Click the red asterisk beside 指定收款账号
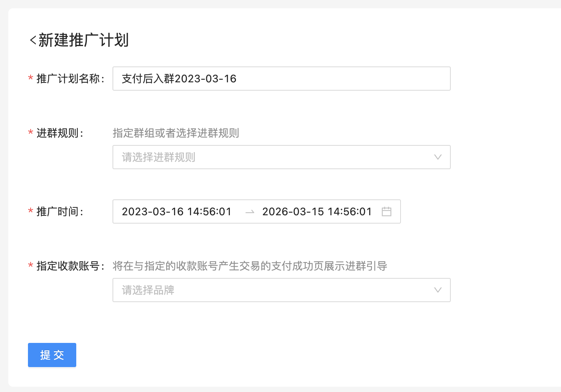Image resolution: width=561 pixels, height=392 pixels. (31, 265)
